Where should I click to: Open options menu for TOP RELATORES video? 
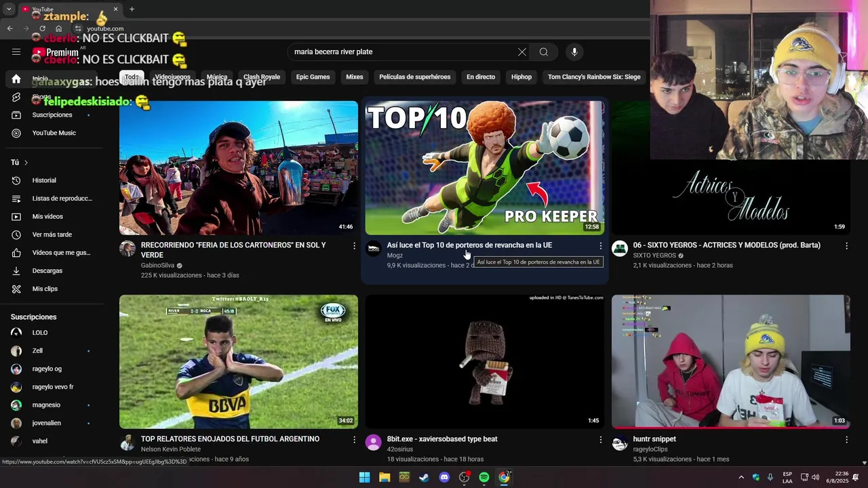click(354, 440)
